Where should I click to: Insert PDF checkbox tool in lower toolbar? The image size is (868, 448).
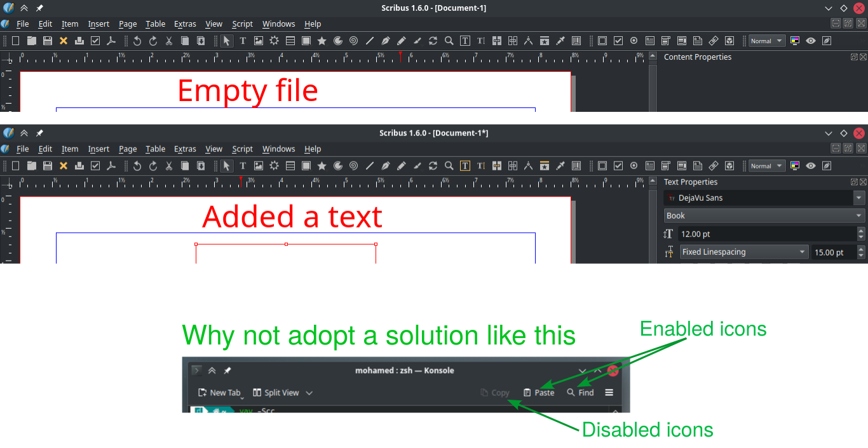(x=618, y=166)
